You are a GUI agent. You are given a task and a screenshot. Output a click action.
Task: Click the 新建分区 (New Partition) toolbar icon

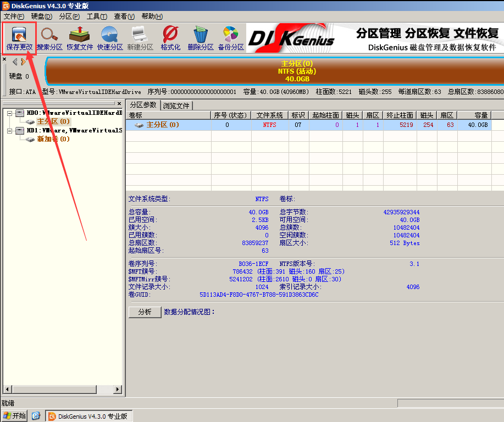point(140,38)
